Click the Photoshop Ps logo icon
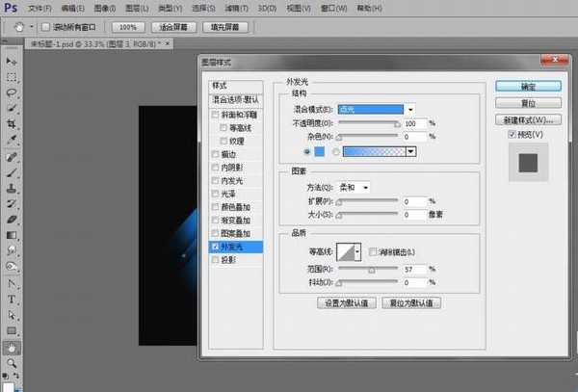The height and width of the screenshot is (392, 578). [12, 8]
